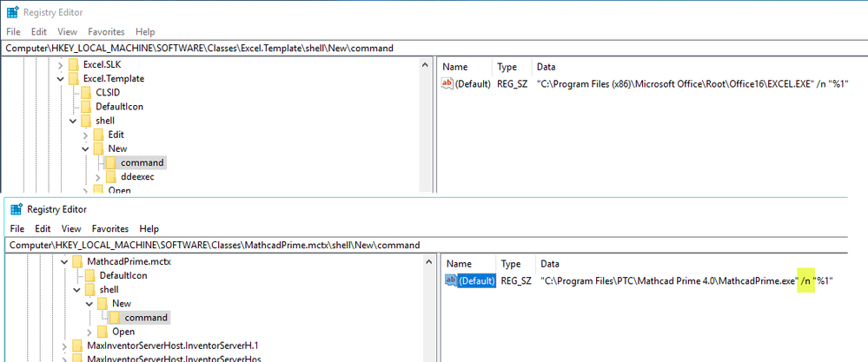This screenshot has height=362, width=868.
Task: Sort by Type column in bottom window
Action: click(x=510, y=264)
